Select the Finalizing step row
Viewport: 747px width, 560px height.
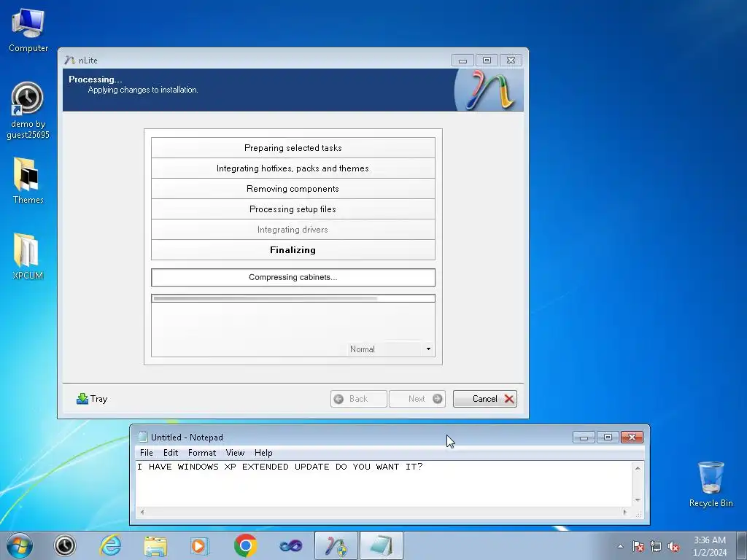(x=293, y=250)
